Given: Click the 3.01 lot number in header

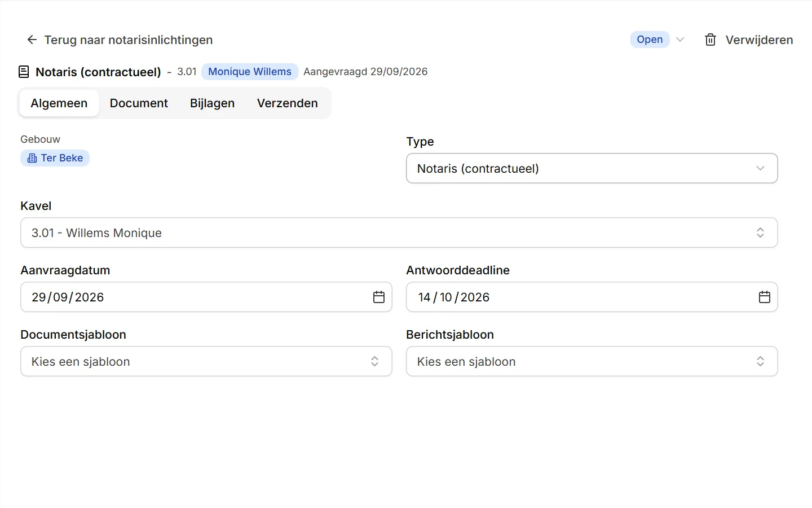Looking at the screenshot, I should [x=187, y=72].
